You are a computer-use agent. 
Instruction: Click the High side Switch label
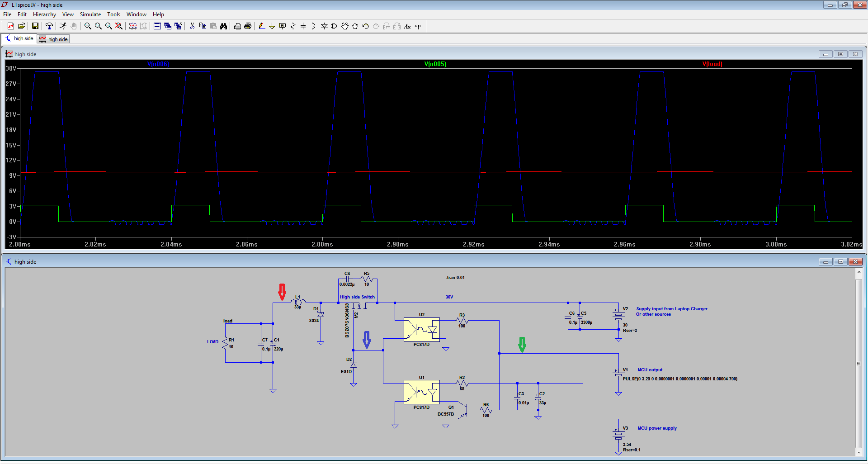pos(357,297)
